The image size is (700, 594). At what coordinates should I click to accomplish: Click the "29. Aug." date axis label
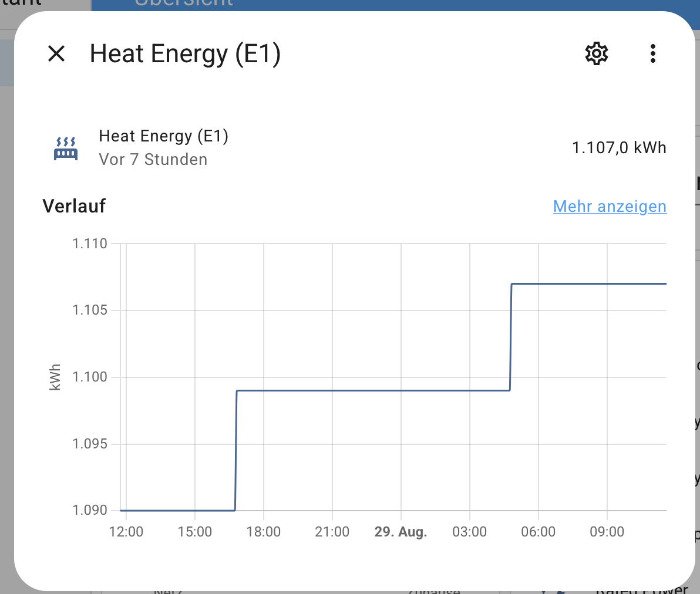click(401, 532)
